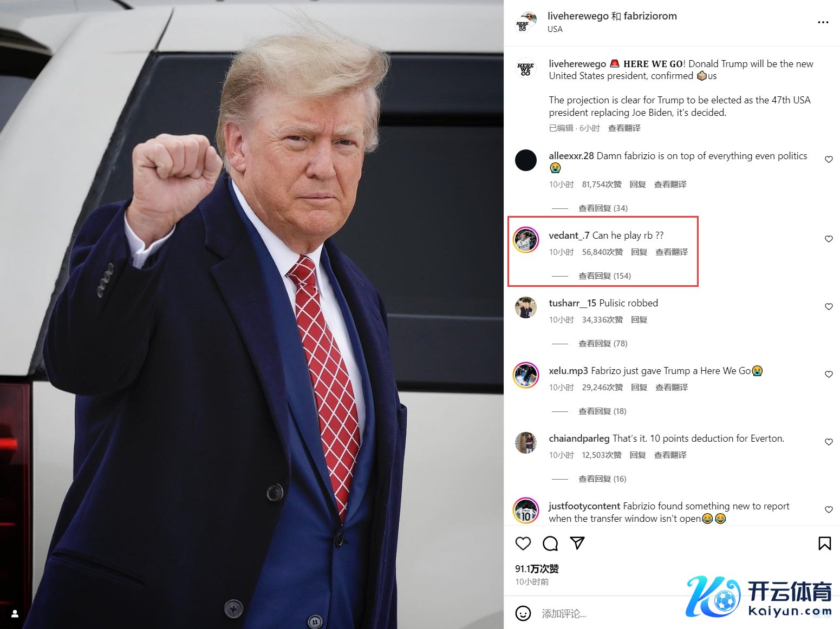Viewport: 840px width, 629px height.
Task: Open chaiandparleg's profile picture
Action: 525,443
